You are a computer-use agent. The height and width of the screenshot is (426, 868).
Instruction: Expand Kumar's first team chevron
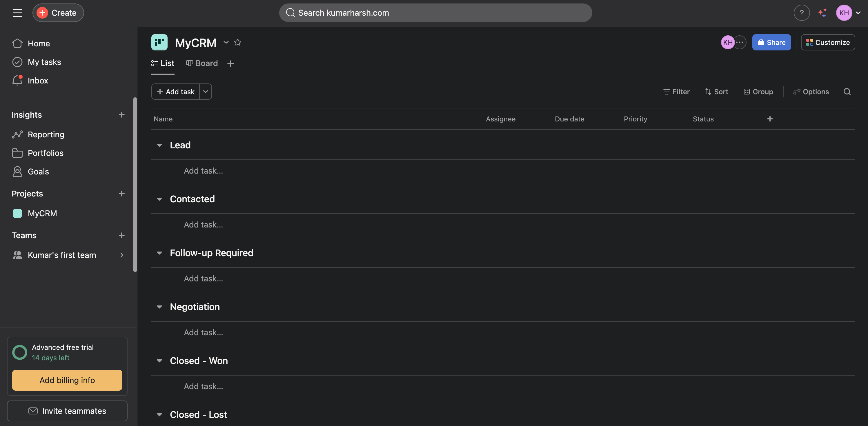coord(122,255)
